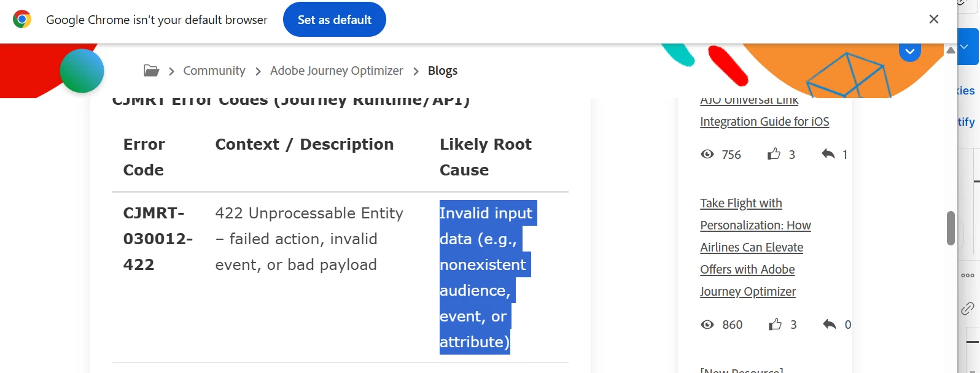980x373 pixels.
Task: Click the blue dropdown chevron at far right edge
Action: (965, 47)
